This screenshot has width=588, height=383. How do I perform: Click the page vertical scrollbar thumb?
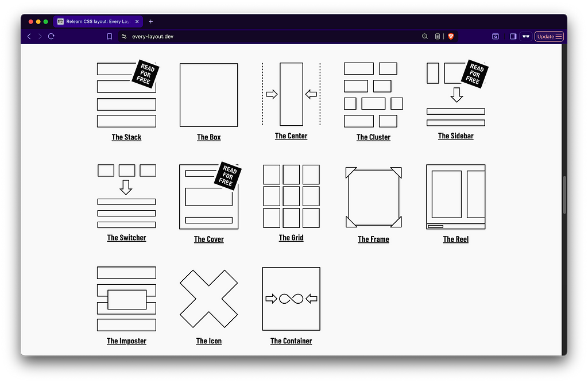564,195
